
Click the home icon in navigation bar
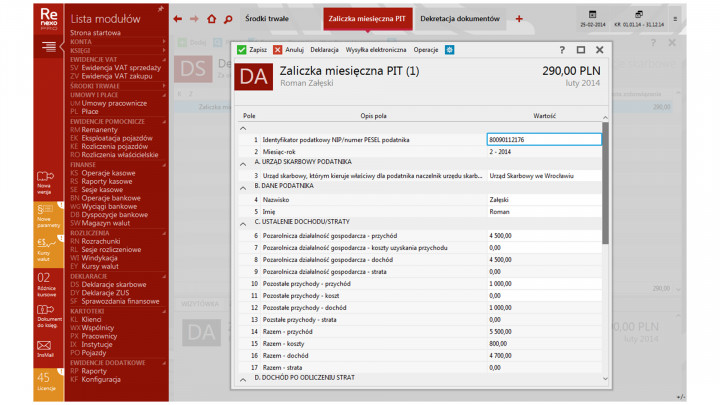click(211, 19)
